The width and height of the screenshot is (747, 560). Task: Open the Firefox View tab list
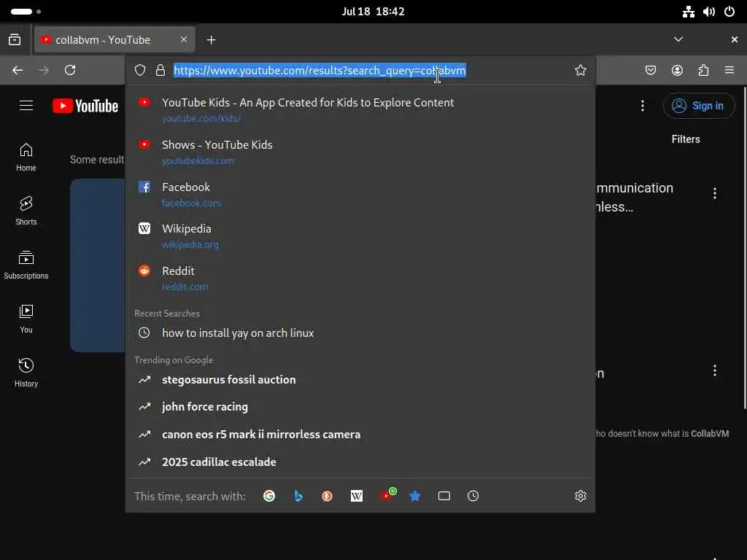15,39
